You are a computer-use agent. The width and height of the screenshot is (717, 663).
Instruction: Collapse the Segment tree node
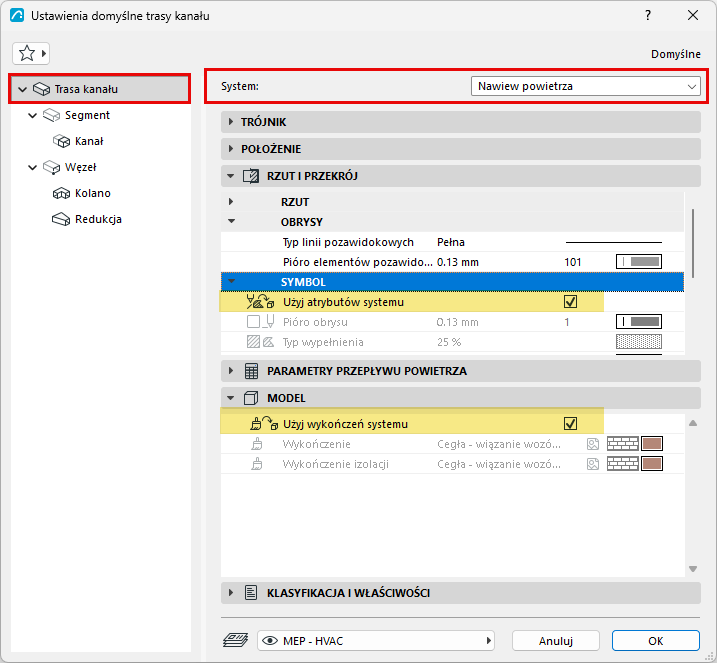(x=32, y=115)
